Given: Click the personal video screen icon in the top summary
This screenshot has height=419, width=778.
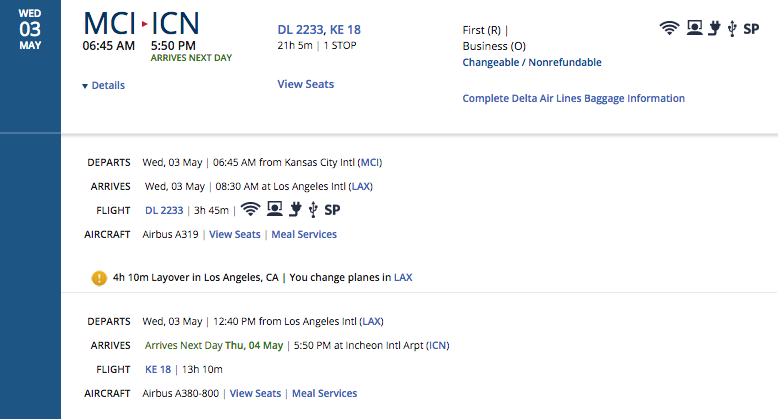Looking at the screenshot, I should [x=694, y=28].
